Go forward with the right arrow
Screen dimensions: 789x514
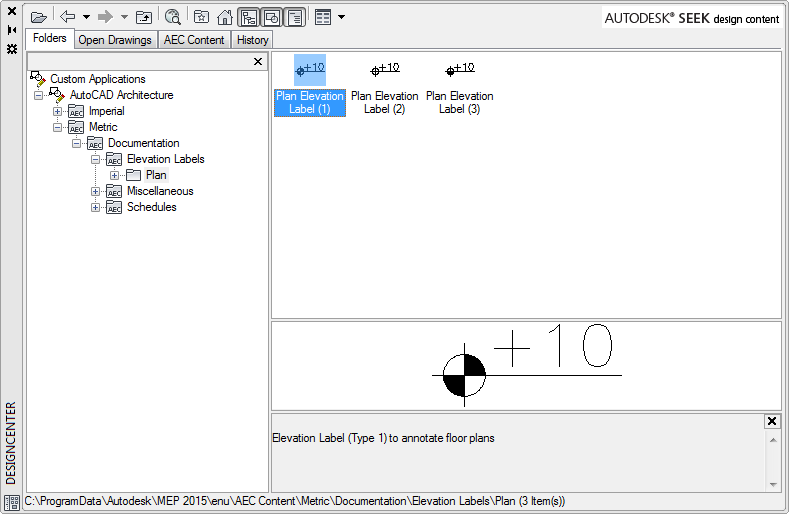click(105, 17)
